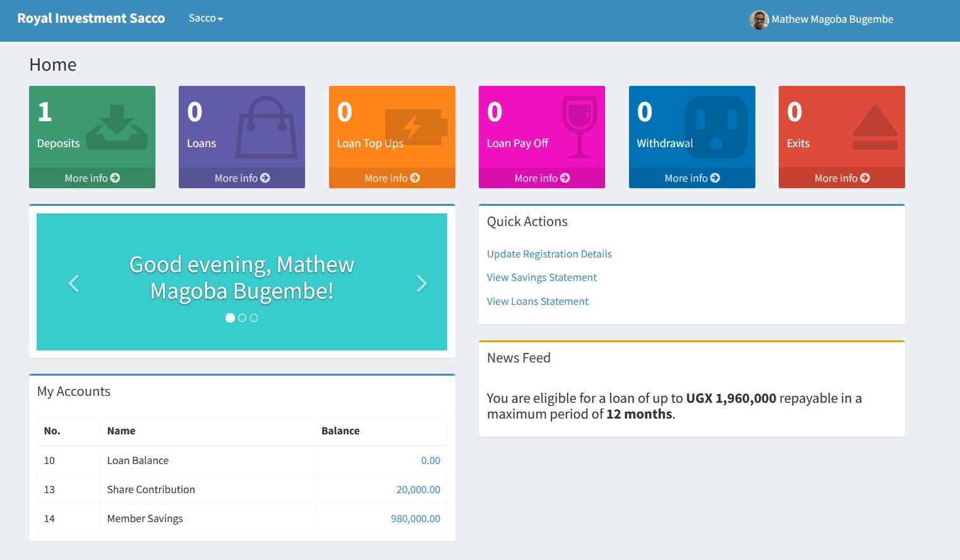Viewport: 960px width, 560px height.
Task: Click the Deposits inbox download icon
Action: pyautogui.click(x=117, y=128)
